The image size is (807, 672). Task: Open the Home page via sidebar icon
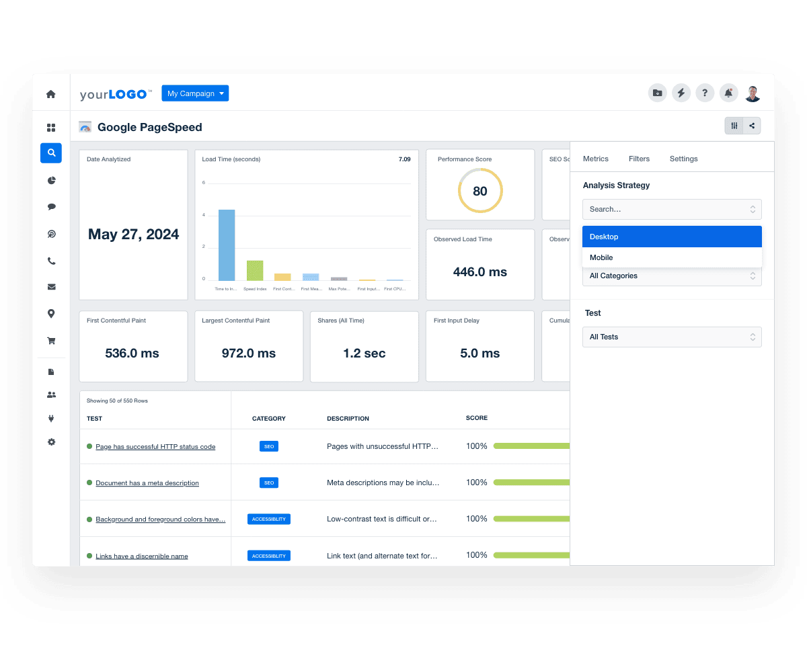click(x=50, y=94)
